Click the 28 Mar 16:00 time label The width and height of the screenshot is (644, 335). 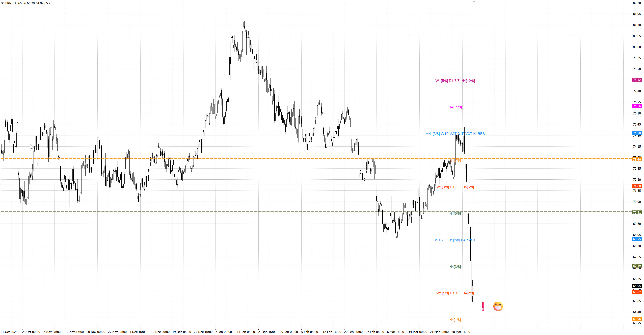tap(461, 332)
